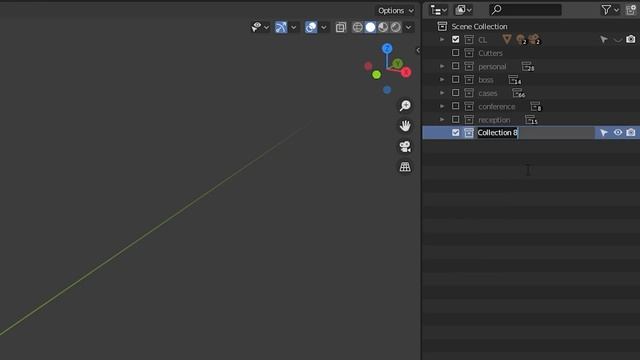Uncheck the Collection 8 checkbox
Viewport: 640px width, 360px height.
pyautogui.click(x=456, y=133)
